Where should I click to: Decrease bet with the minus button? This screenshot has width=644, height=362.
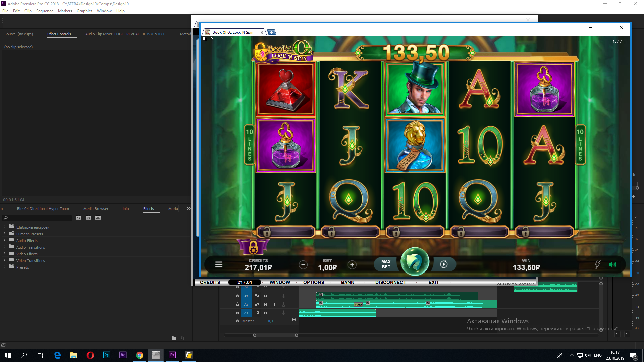click(x=303, y=265)
